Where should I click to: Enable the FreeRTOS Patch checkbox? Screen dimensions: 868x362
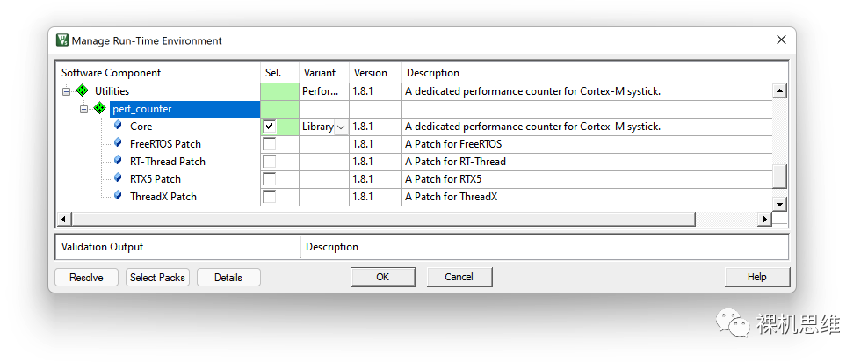point(270,144)
